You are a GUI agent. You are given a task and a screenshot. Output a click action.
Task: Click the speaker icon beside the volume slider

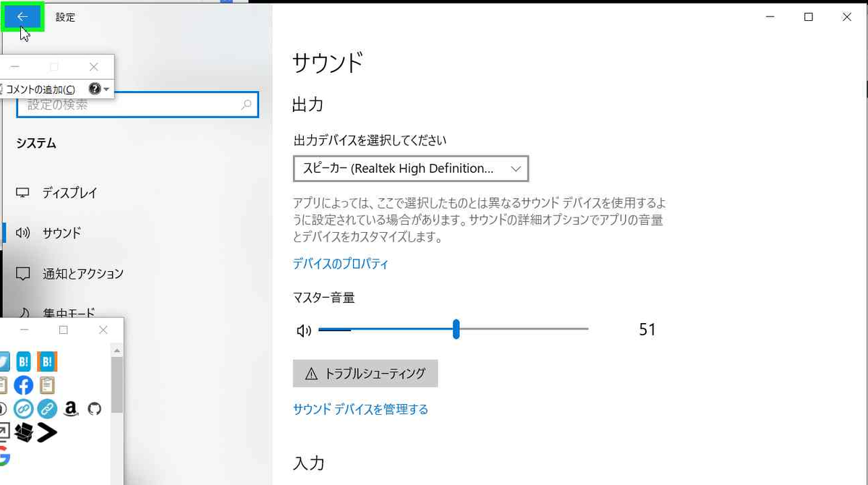(x=304, y=330)
